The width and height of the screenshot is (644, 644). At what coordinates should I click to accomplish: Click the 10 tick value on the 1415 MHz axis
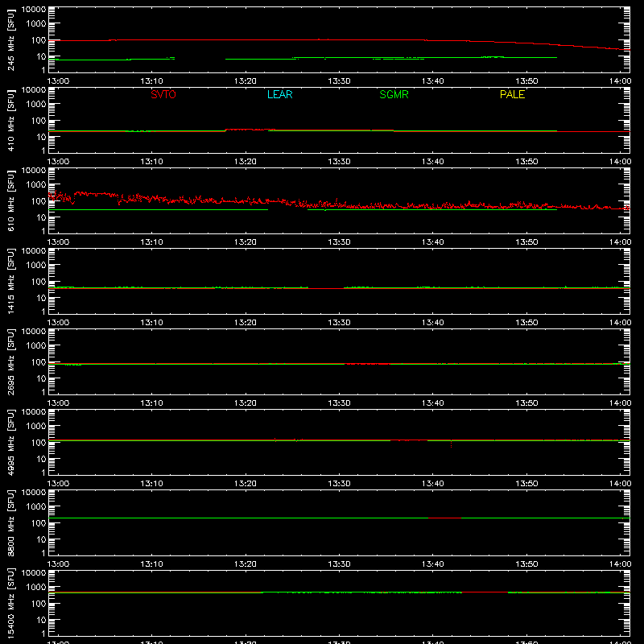41,298
